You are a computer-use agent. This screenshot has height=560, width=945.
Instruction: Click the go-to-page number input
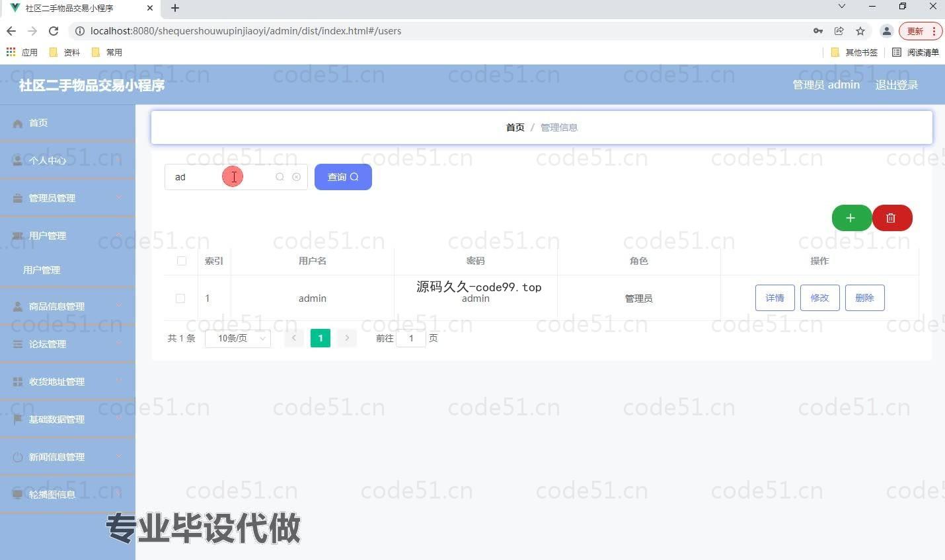(x=411, y=338)
